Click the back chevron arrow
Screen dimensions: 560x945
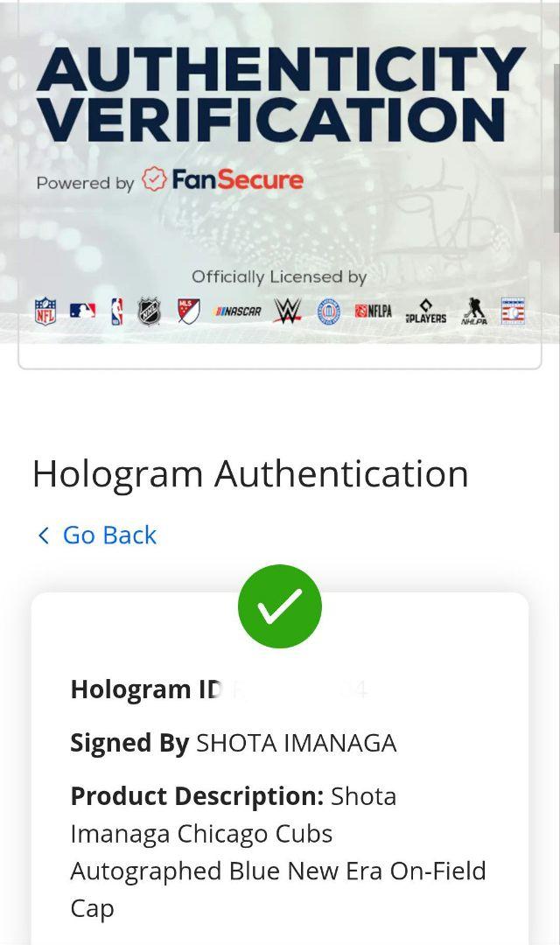(x=44, y=535)
